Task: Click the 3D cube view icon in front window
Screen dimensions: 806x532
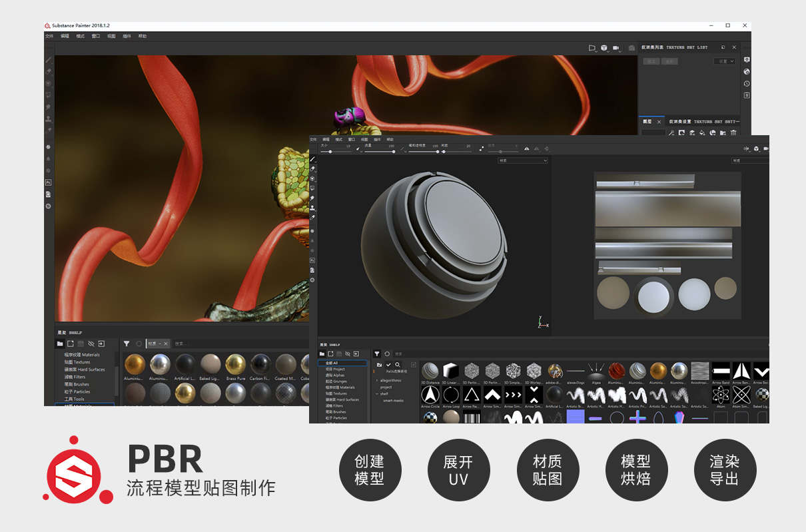Action: [x=757, y=148]
